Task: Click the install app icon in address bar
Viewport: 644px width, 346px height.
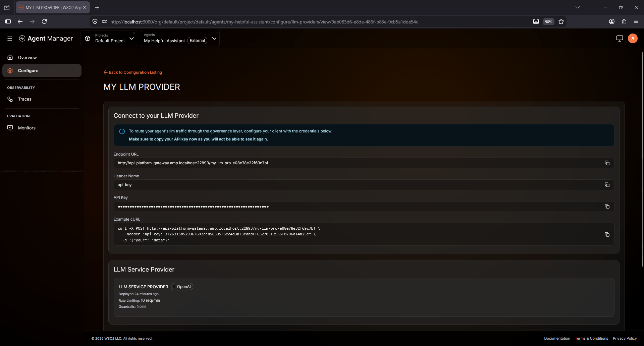Action: pyautogui.click(x=536, y=21)
